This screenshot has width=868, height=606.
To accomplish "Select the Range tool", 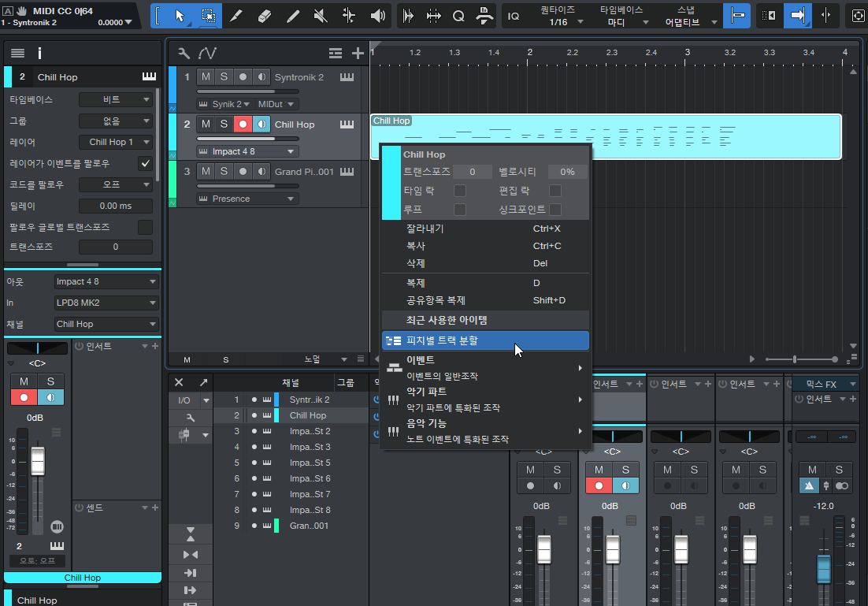I will pos(208,16).
